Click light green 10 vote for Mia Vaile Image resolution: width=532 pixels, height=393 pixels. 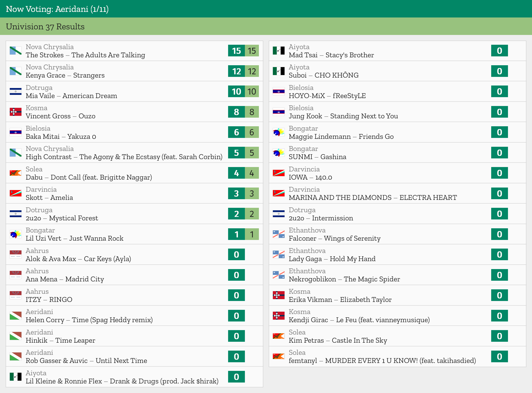click(x=252, y=91)
